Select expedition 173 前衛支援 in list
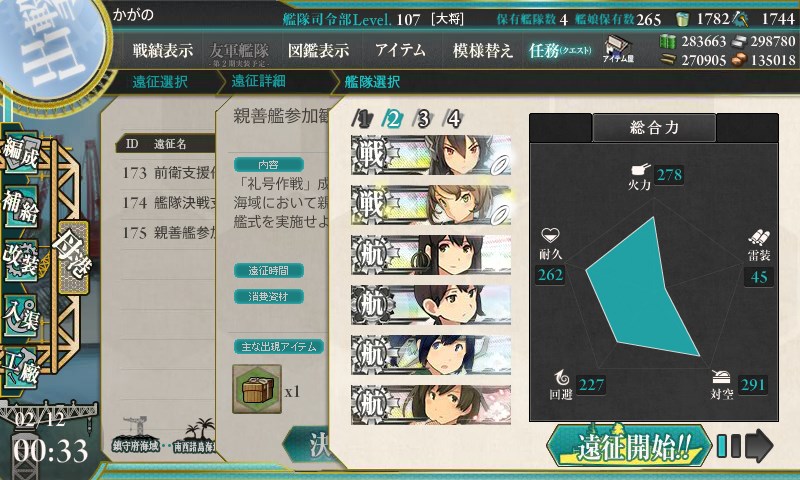Screen dimensions: 800x480 (169, 173)
